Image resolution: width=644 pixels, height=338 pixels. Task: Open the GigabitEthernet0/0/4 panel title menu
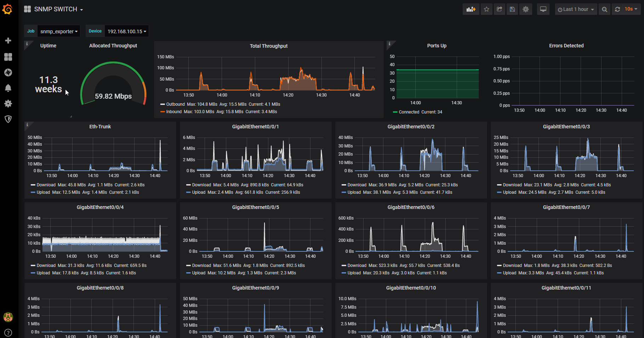pyautogui.click(x=100, y=207)
